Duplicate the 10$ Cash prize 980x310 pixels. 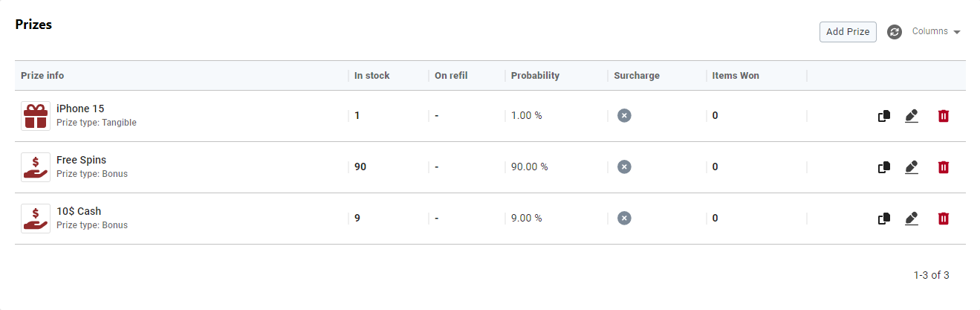884,219
